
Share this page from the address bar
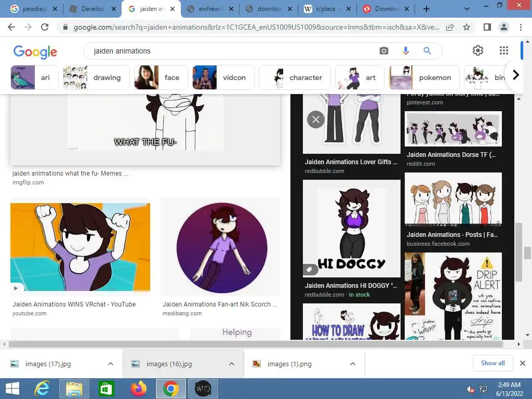[450, 27]
